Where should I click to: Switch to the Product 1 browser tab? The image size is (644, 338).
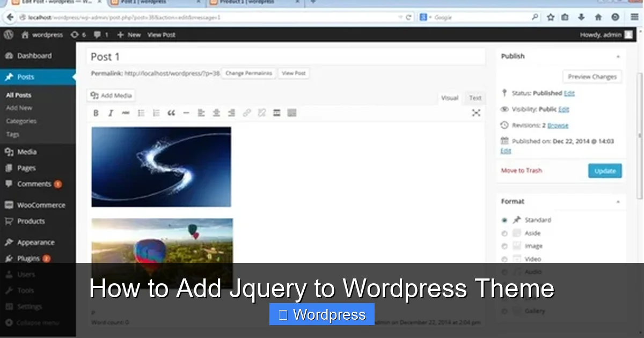pyautogui.click(x=255, y=2)
